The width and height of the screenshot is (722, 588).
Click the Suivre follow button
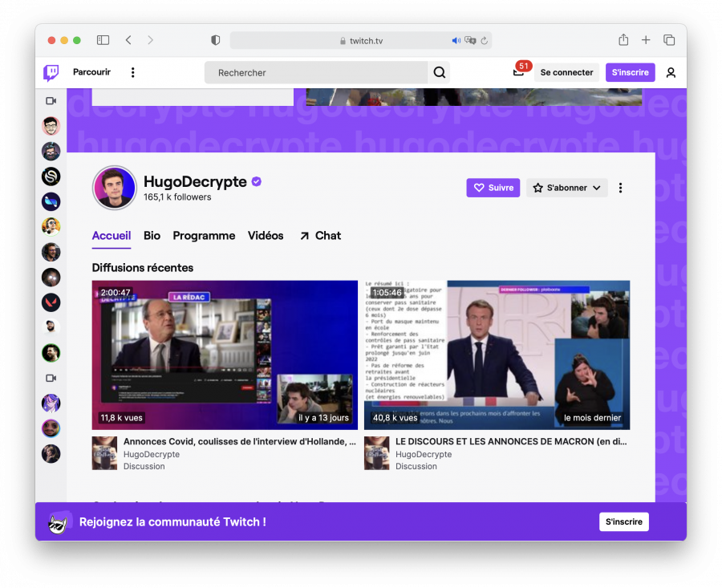click(493, 188)
